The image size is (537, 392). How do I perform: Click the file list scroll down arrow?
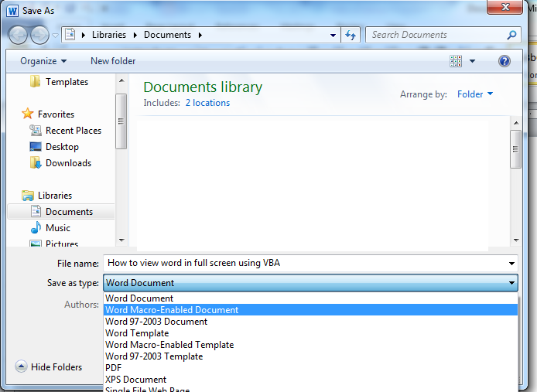pyautogui.click(x=516, y=240)
